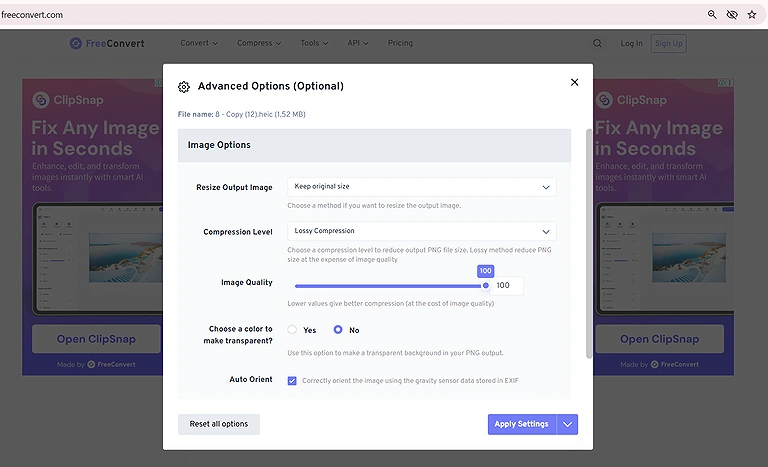Go to the Pricing page
This screenshot has width=768, height=467.
click(400, 43)
